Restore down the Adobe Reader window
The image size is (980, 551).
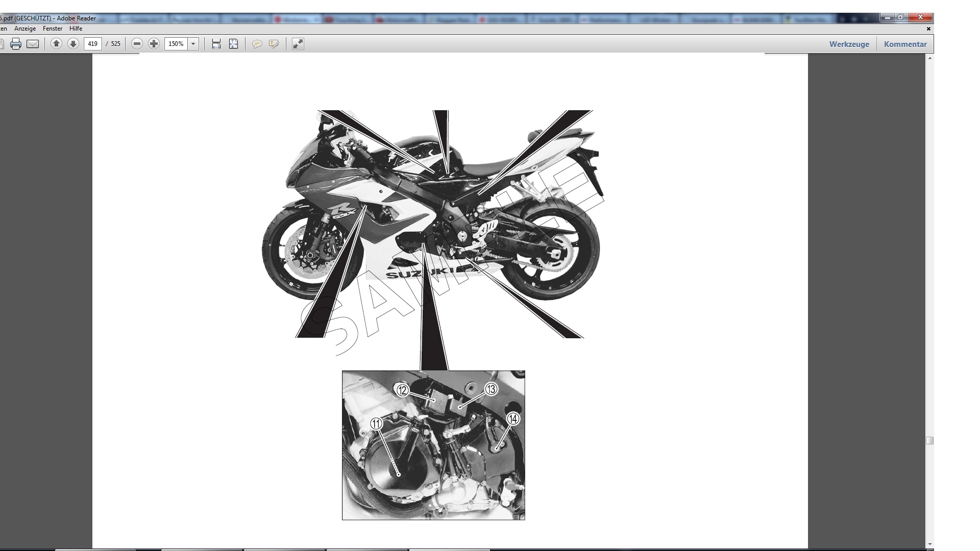[x=901, y=17]
